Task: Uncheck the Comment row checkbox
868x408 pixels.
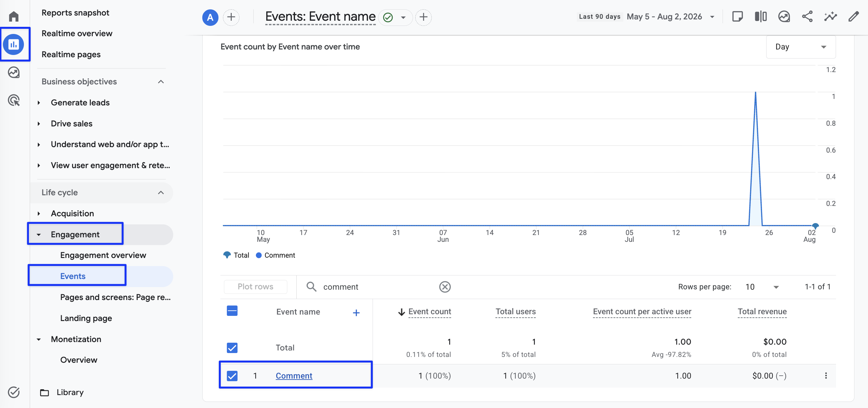Action: click(x=232, y=376)
